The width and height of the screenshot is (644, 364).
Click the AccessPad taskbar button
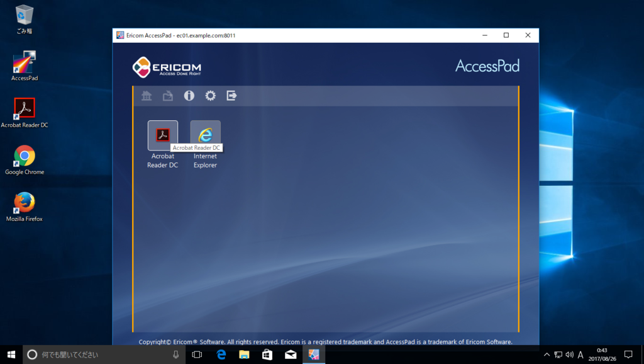314,355
